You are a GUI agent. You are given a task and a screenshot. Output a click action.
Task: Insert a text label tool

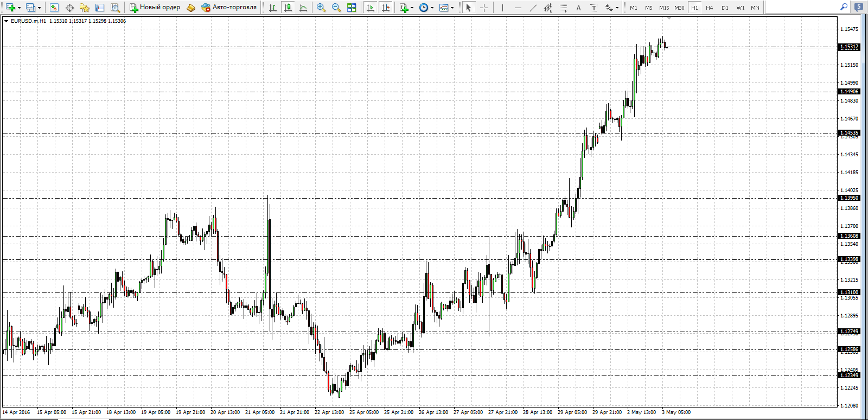click(593, 8)
